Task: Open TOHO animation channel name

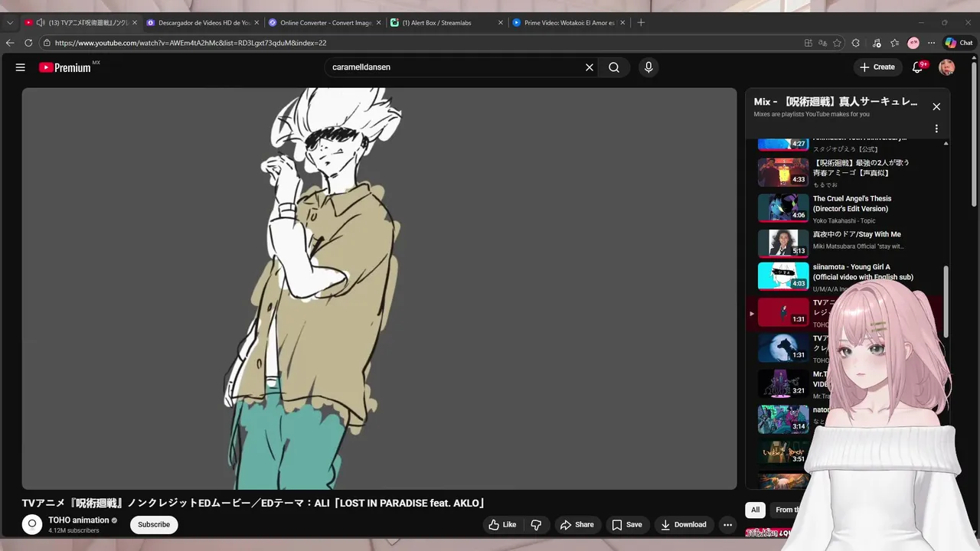Action: click(x=79, y=520)
